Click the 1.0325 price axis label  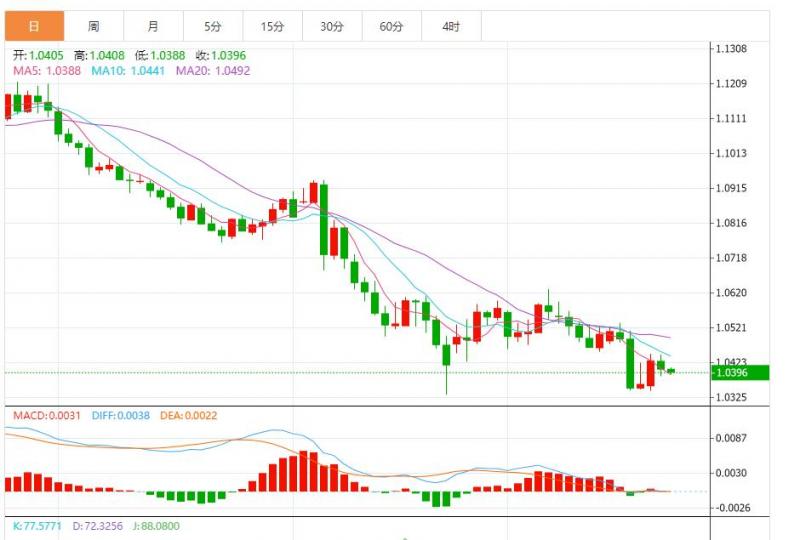point(731,397)
